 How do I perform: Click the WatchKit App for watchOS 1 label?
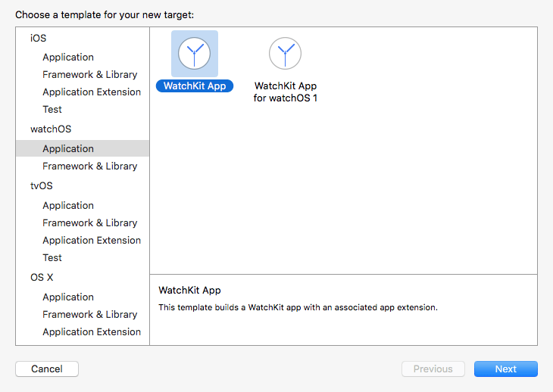tap(285, 92)
